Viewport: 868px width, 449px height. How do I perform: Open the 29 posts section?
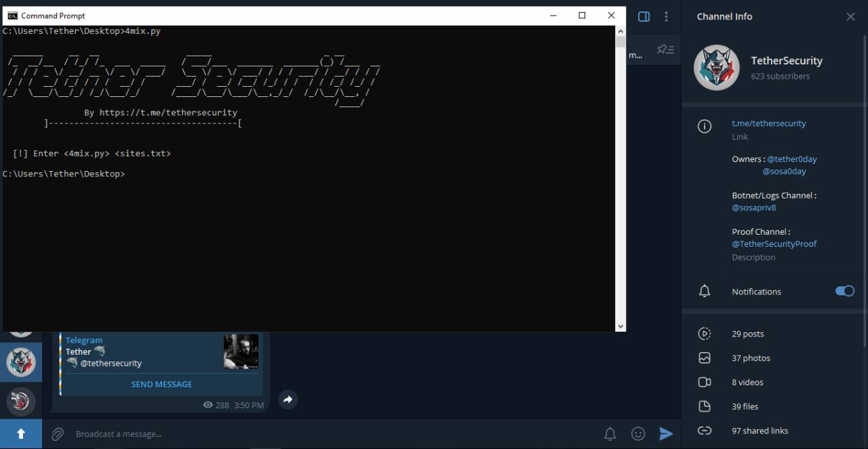[748, 334]
